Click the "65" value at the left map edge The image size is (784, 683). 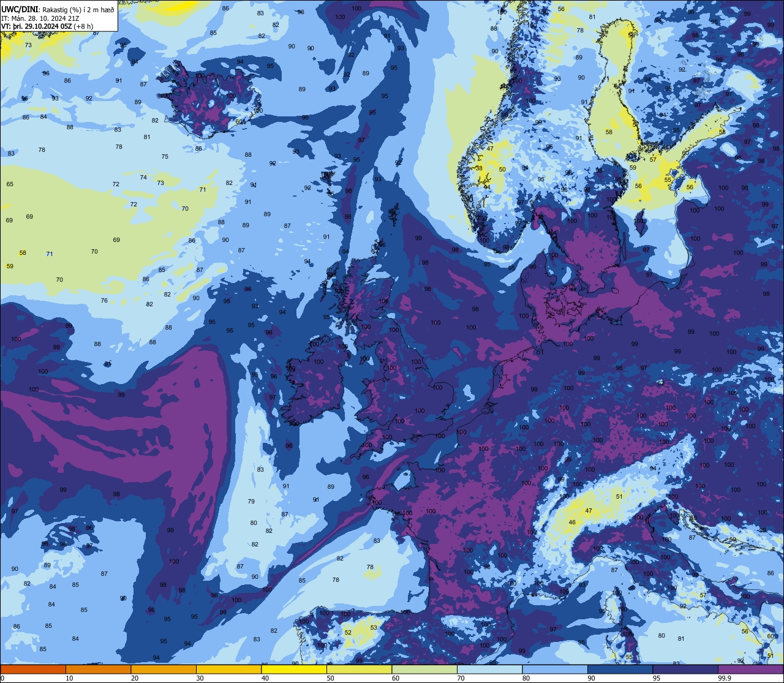[x=10, y=184]
